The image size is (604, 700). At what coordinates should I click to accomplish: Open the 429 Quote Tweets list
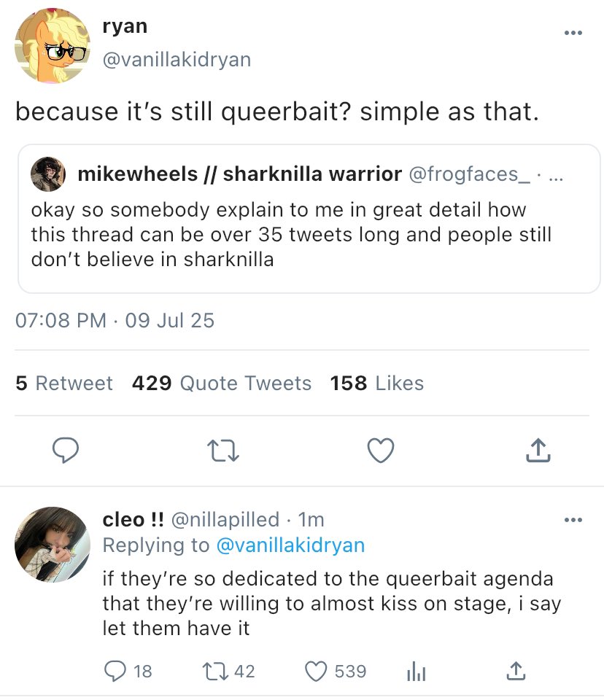point(222,384)
